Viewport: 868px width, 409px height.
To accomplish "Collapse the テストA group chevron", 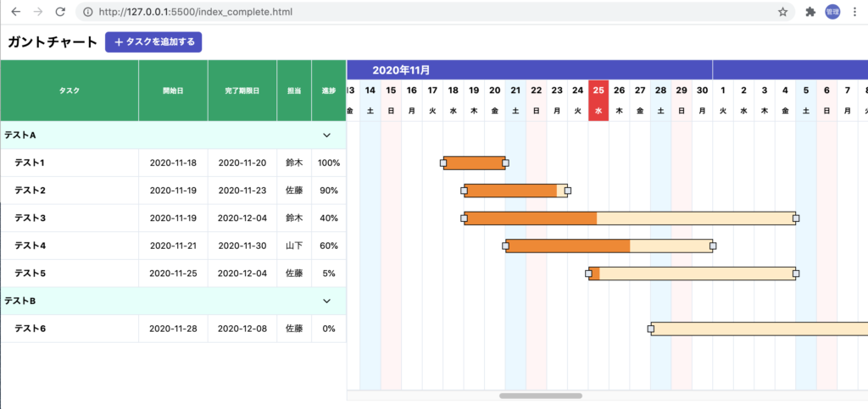I will [326, 135].
